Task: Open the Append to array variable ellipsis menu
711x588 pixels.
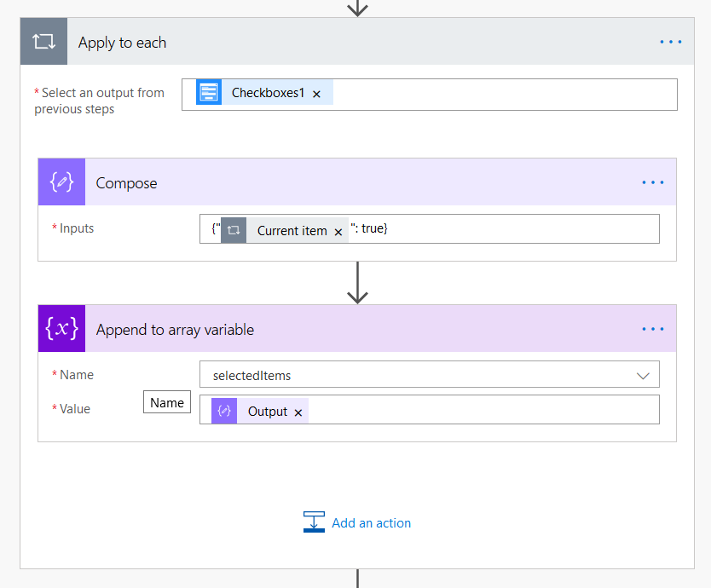Action: point(652,329)
